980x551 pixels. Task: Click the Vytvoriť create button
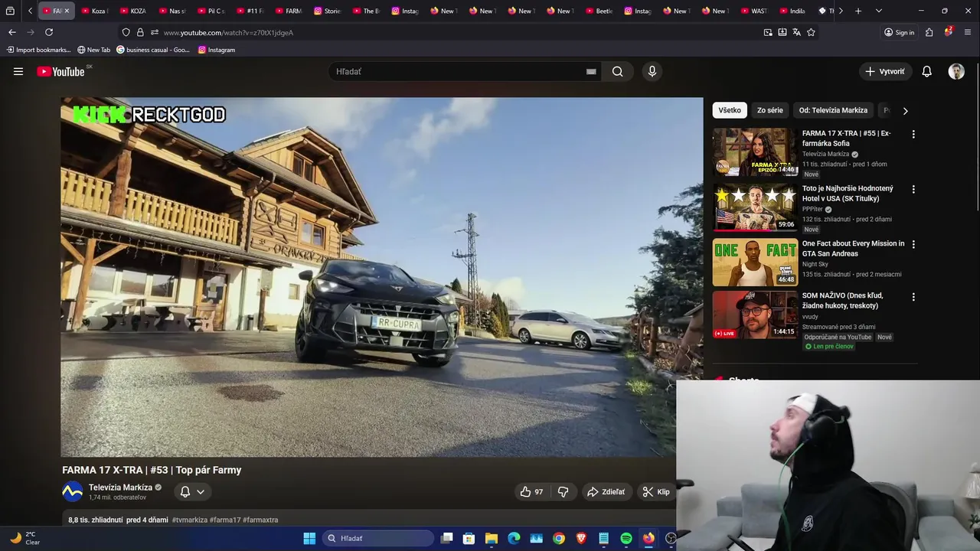pos(885,71)
